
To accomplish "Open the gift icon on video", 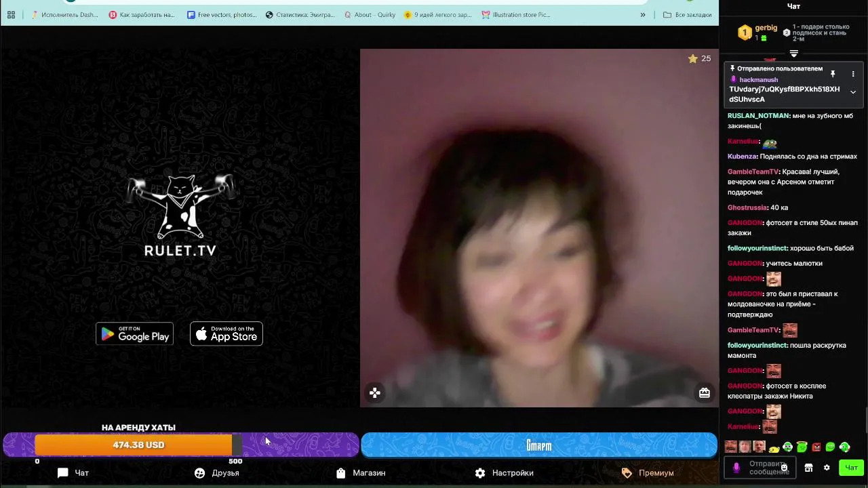I will [x=705, y=392].
